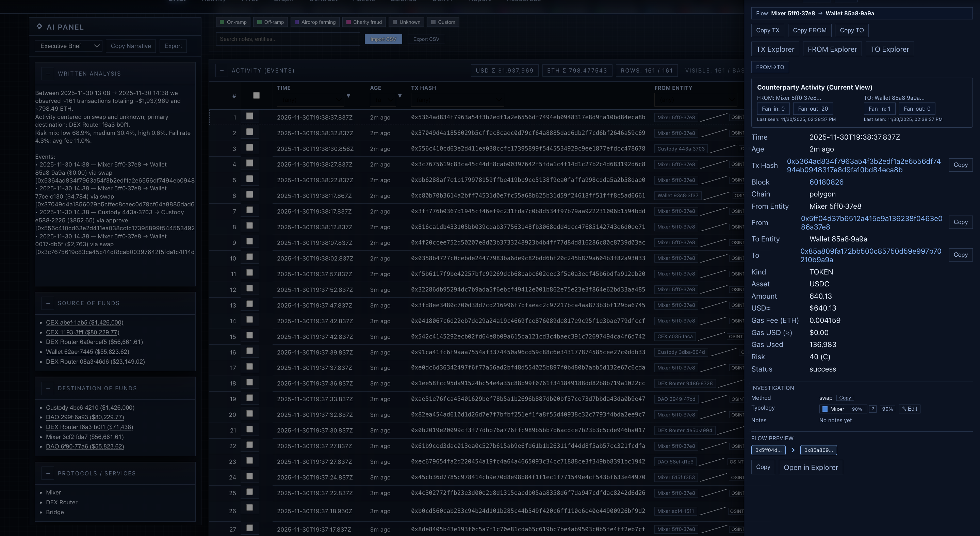Collapse the Activity (Events) panel
This screenshot has height=536, width=980.
(222, 70)
